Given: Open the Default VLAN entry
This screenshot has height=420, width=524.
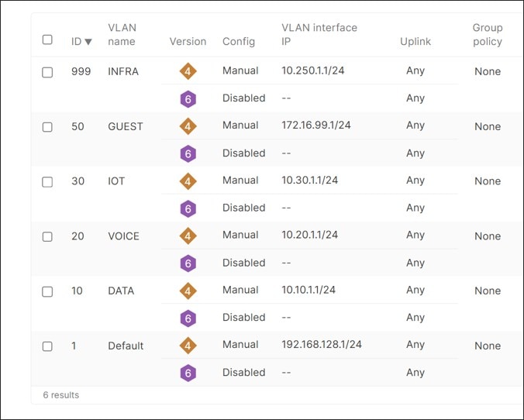Looking at the screenshot, I should coord(126,346).
